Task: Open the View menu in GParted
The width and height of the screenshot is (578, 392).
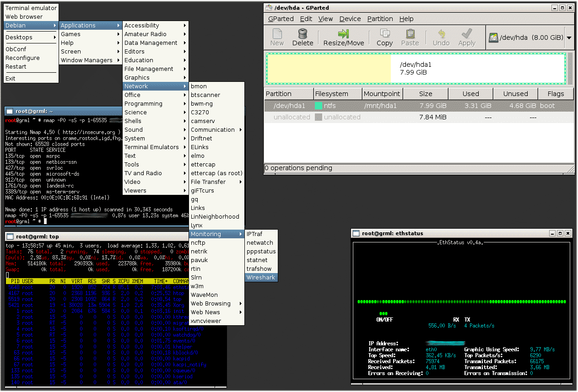Action: coord(325,19)
